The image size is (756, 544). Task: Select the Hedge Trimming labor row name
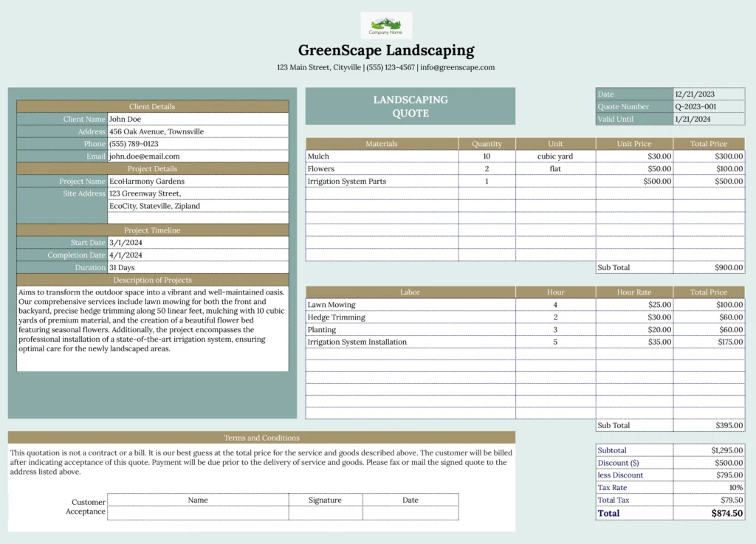tap(381, 317)
